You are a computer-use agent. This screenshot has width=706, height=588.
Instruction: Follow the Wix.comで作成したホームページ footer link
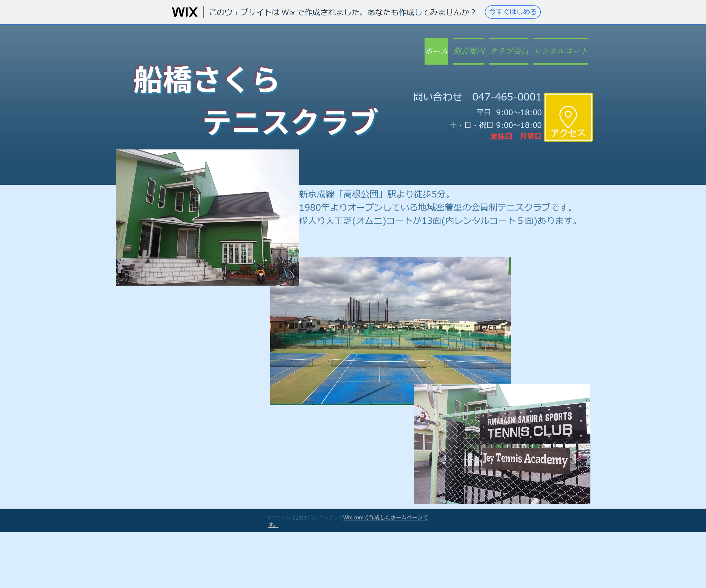click(348, 521)
